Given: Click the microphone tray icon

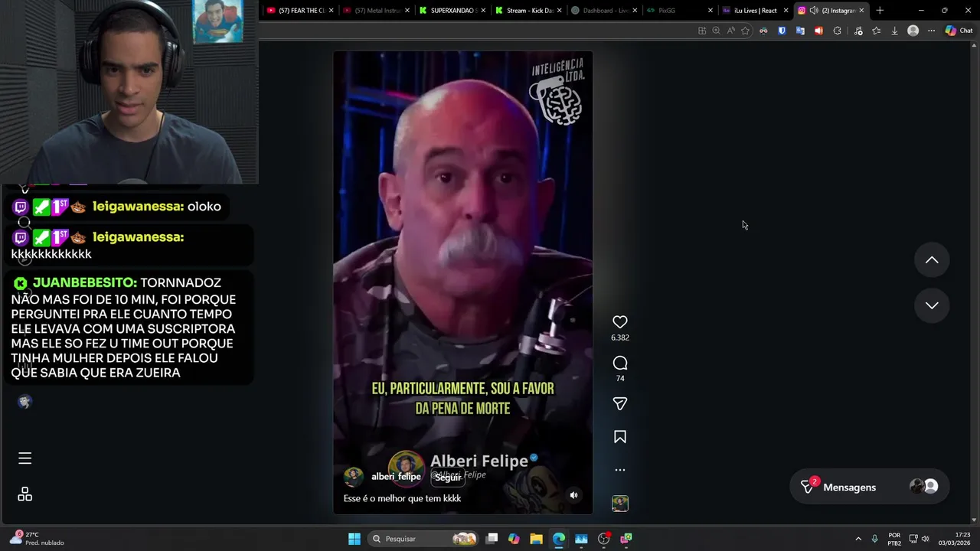Looking at the screenshot, I should 874,539.
